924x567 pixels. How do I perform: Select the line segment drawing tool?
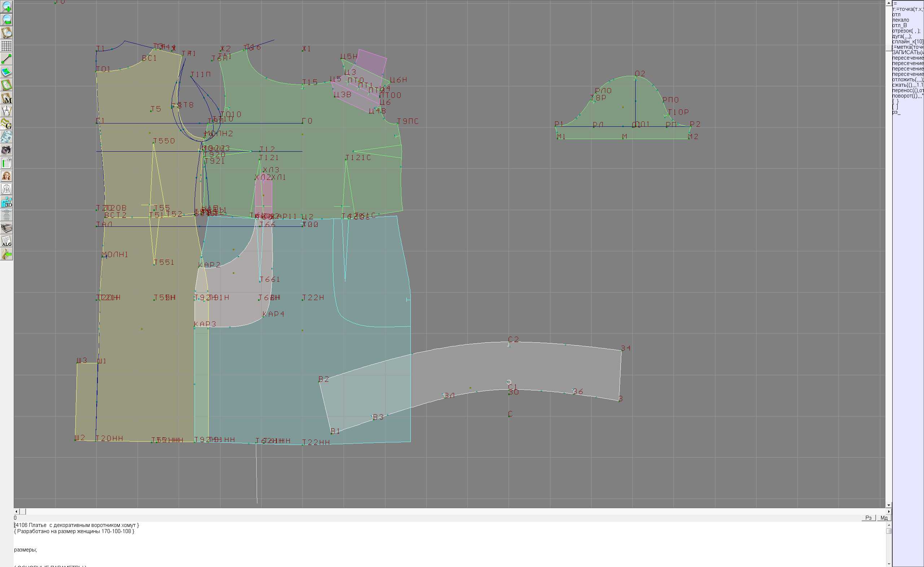coord(6,59)
